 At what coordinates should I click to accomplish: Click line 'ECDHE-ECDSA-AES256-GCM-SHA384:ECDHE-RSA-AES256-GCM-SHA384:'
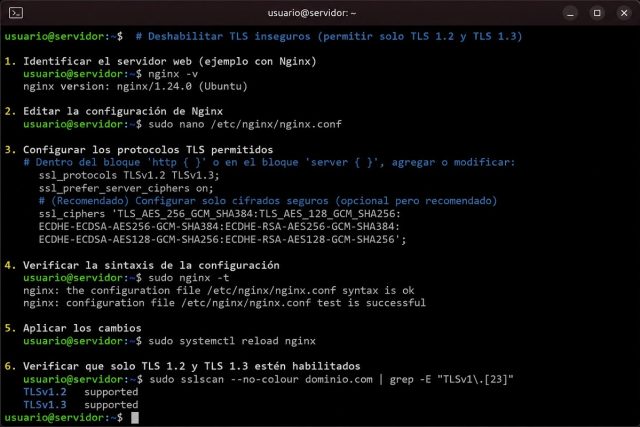(220, 227)
